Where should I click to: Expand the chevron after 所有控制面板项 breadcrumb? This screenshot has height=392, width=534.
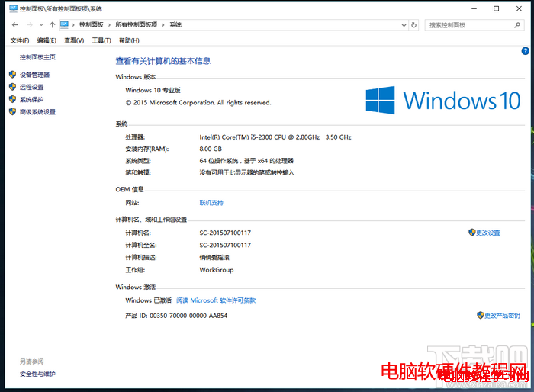click(163, 25)
